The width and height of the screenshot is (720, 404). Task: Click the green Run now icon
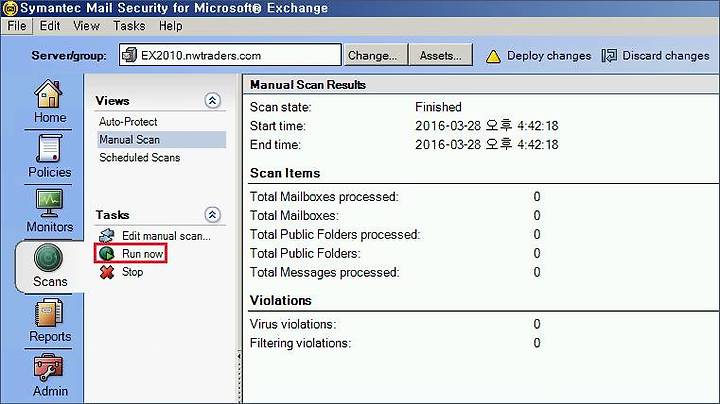pyautogui.click(x=107, y=253)
